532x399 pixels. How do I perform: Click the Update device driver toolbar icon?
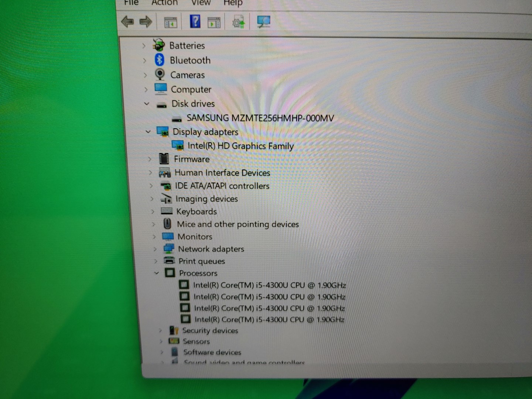click(238, 23)
